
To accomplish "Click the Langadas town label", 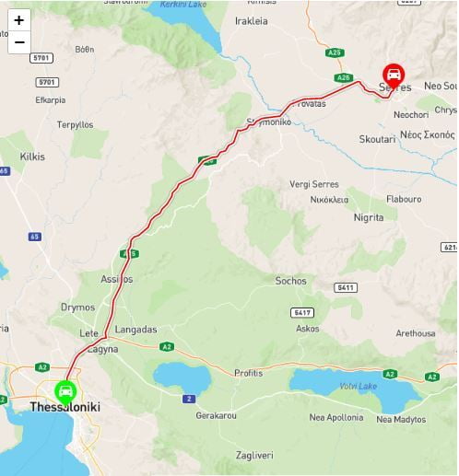I will (x=135, y=330).
